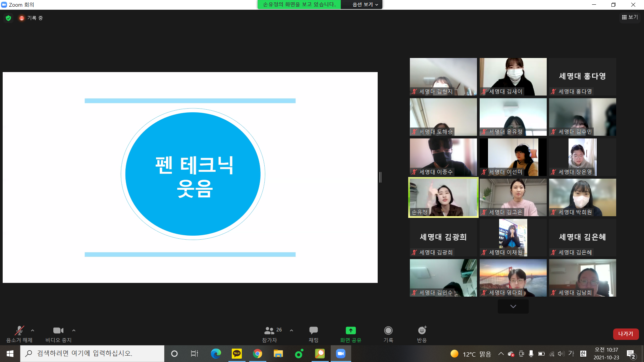
Task: Toggle the 가 IME mode indicator
Action: 571,354
